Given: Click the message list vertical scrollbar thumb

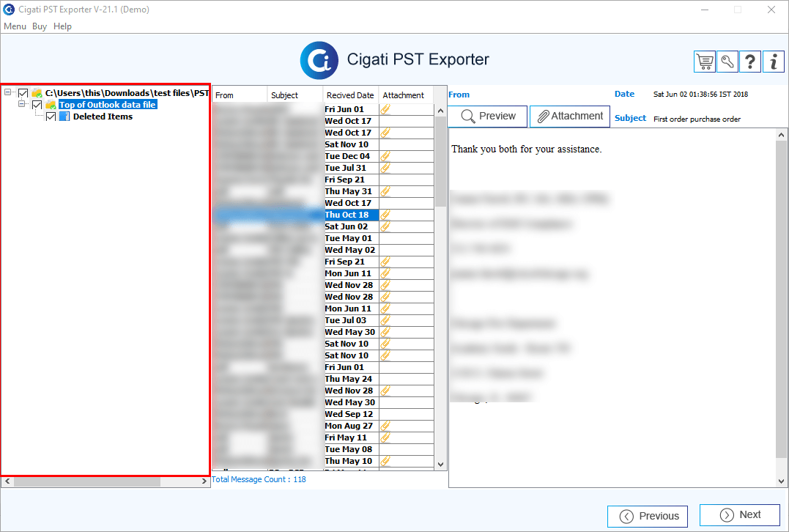Looking at the screenshot, I should coord(440,161).
